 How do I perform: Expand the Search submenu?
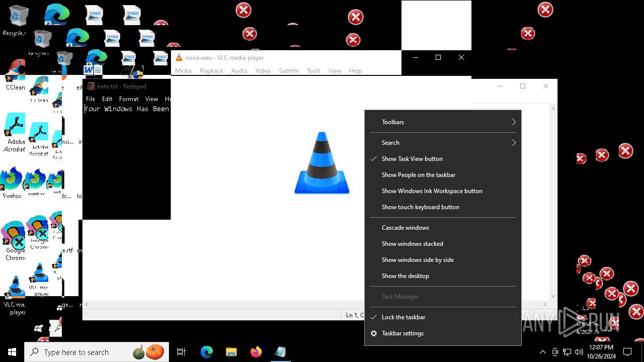[443, 143]
